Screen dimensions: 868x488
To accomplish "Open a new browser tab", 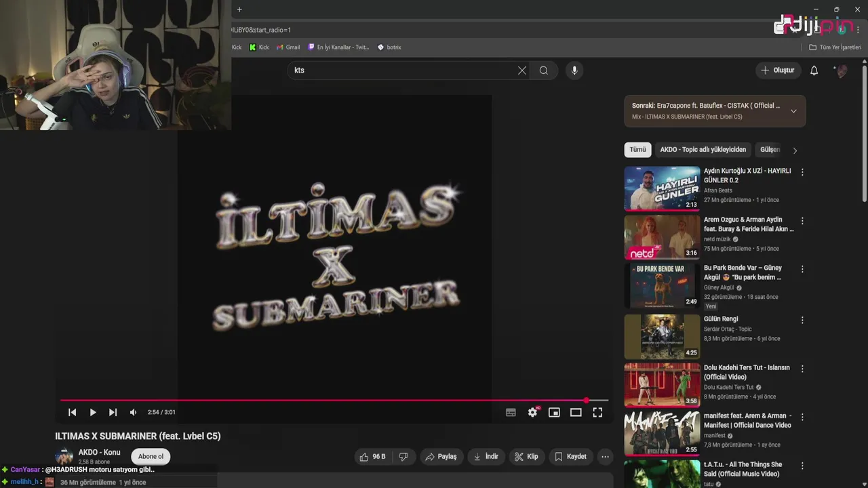I will pyautogui.click(x=239, y=9).
